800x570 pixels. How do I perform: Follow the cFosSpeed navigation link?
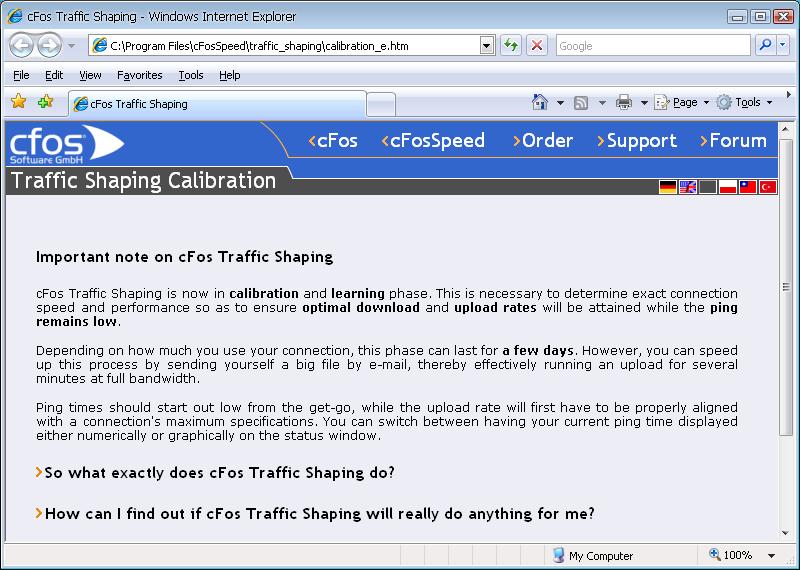click(433, 140)
